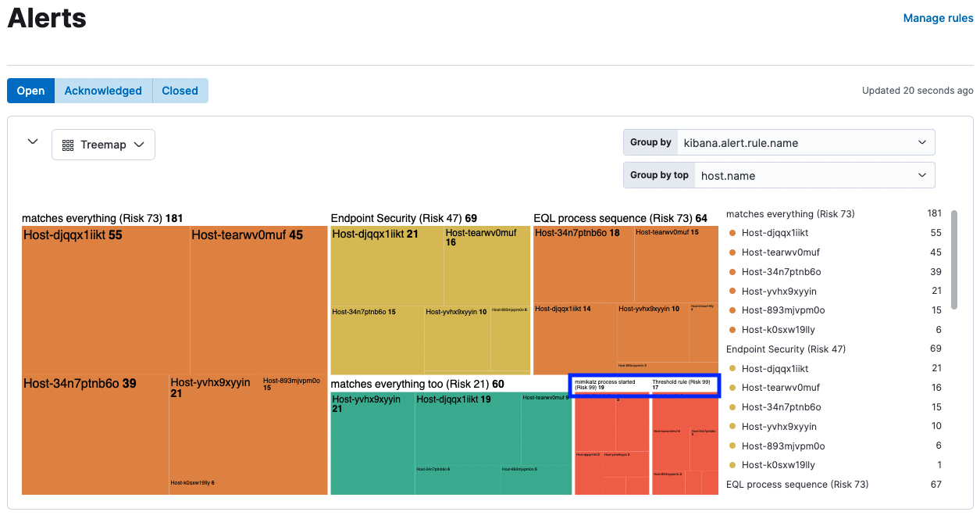The image size is (980, 519).
Task: Click orange dot beside legend Host-893mjvpm0o 15
Action: pos(732,310)
